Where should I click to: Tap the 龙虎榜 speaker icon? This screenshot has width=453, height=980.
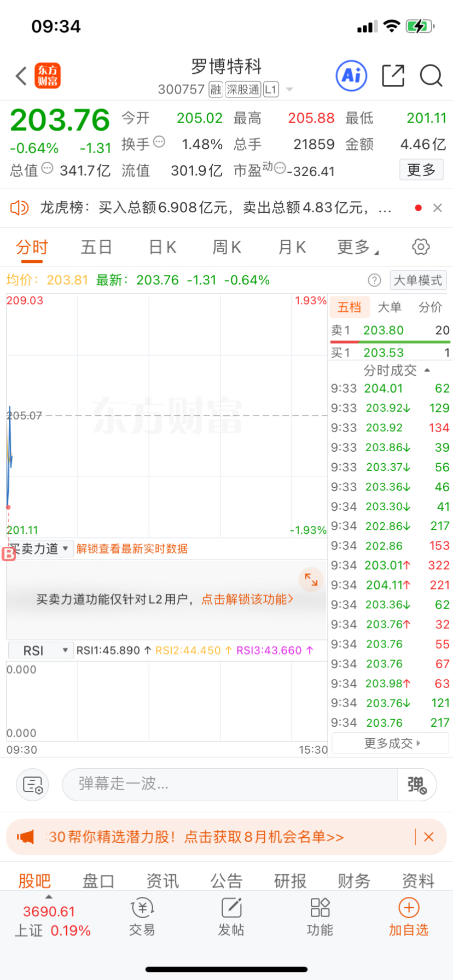pyautogui.click(x=20, y=208)
